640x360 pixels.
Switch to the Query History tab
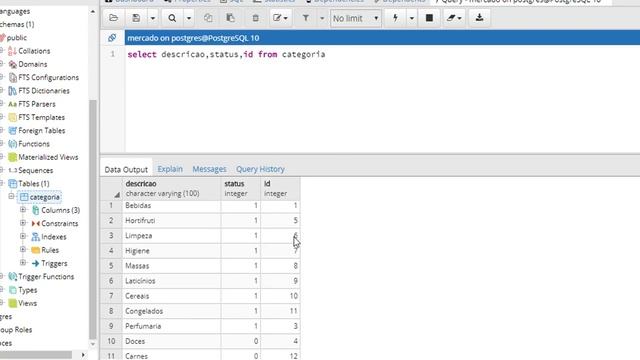click(260, 169)
